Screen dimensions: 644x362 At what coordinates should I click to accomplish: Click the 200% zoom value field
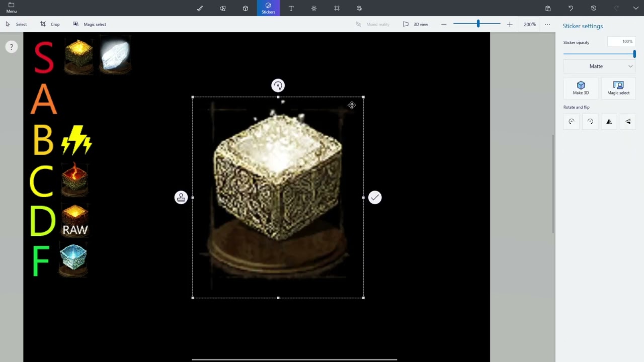click(530, 24)
